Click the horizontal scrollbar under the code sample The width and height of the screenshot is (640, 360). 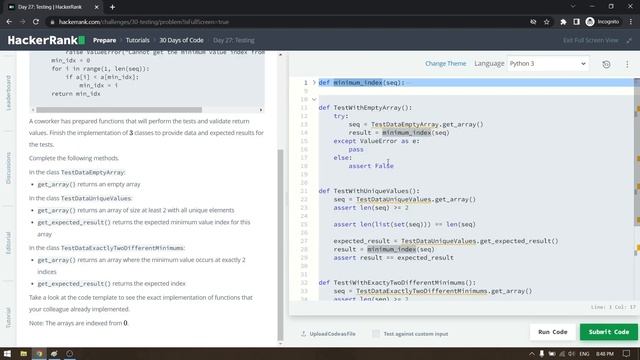[119, 110]
